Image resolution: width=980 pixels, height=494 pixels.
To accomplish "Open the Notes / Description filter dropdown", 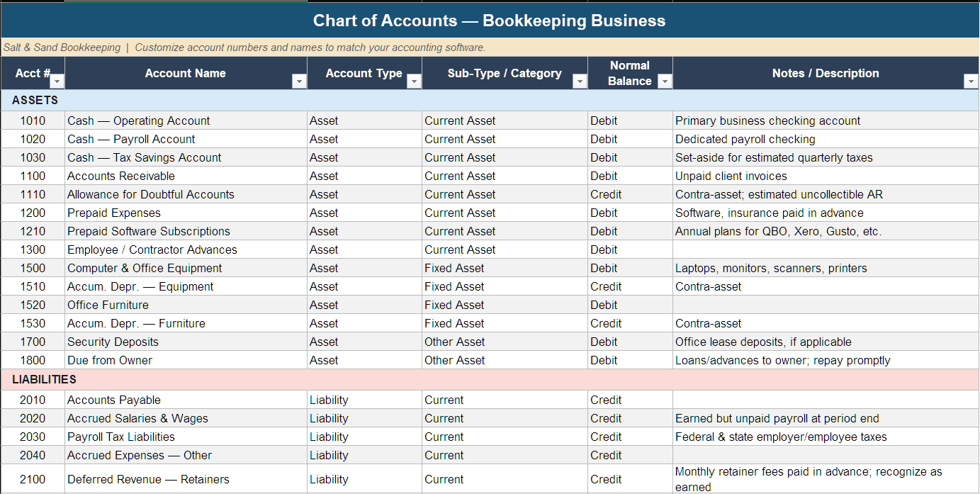I will [x=971, y=82].
